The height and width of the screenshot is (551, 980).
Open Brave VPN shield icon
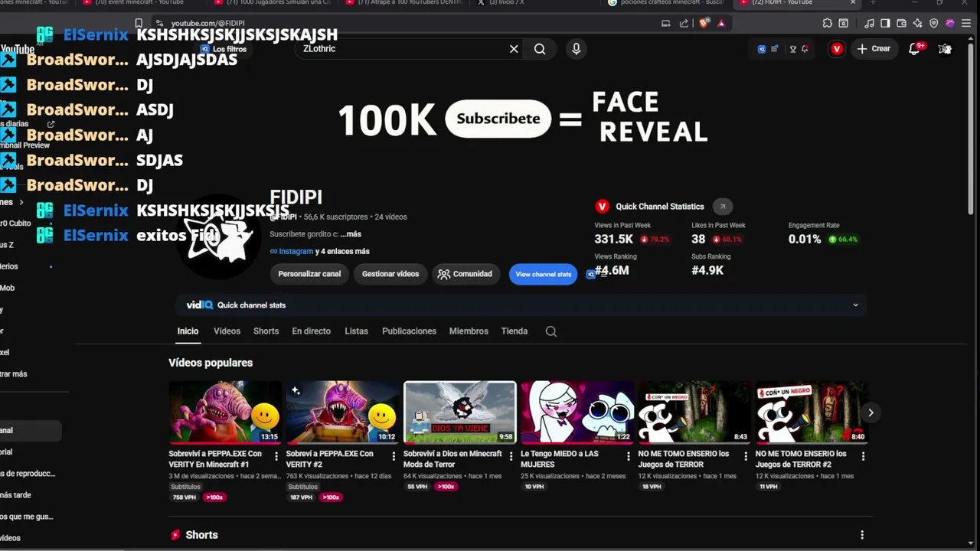(934, 23)
